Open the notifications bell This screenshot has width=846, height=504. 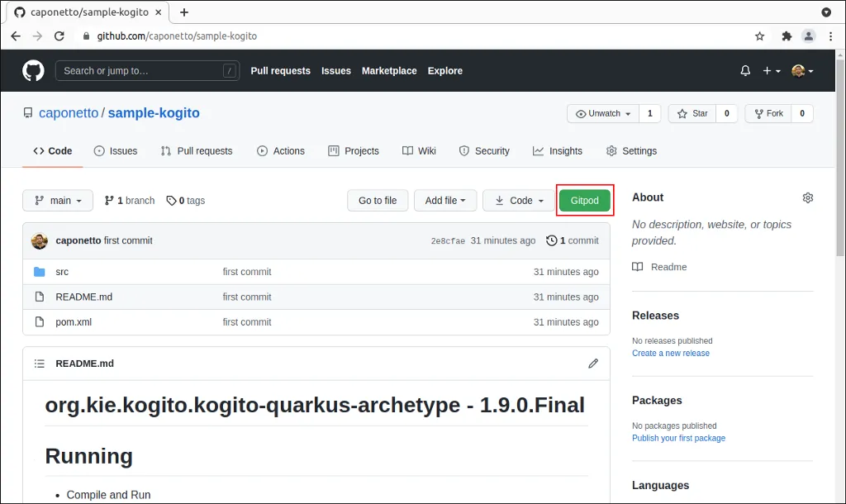(745, 71)
